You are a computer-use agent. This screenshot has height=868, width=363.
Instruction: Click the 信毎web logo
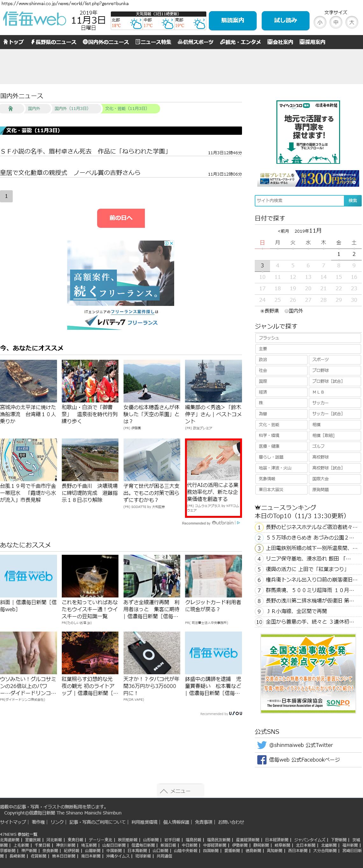click(x=34, y=19)
